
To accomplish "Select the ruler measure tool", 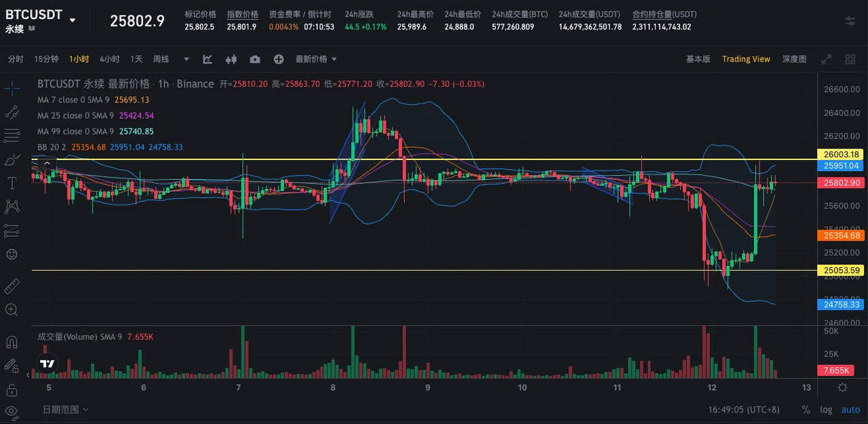I will (x=12, y=286).
